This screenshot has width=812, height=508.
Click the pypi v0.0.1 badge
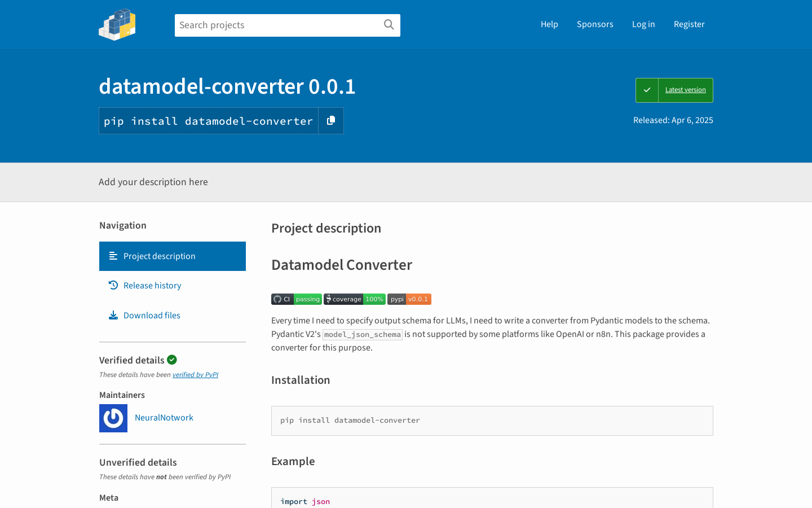pos(409,299)
